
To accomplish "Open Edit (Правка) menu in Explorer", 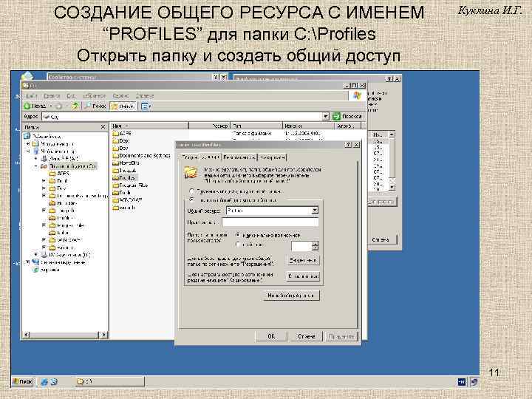I will 52,96.
